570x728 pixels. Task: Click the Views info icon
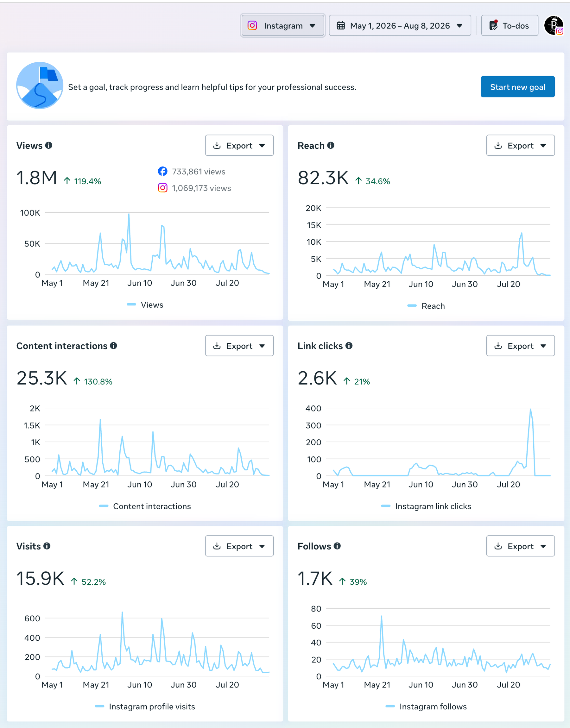49,145
